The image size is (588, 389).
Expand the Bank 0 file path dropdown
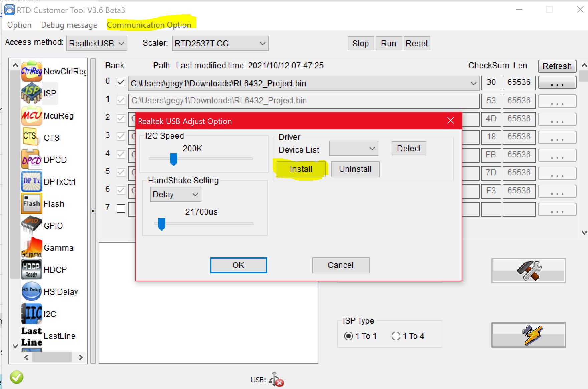[x=473, y=83]
